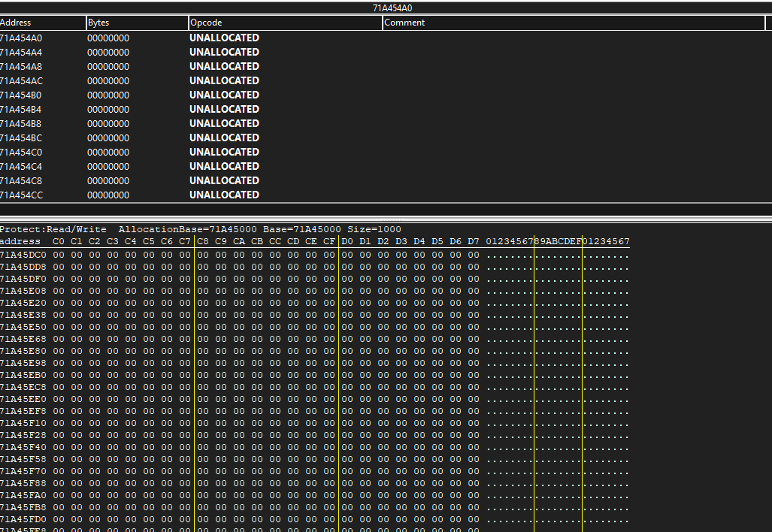Click the D0 column label in hex header
The height and width of the screenshot is (532, 772).
[347, 241]
